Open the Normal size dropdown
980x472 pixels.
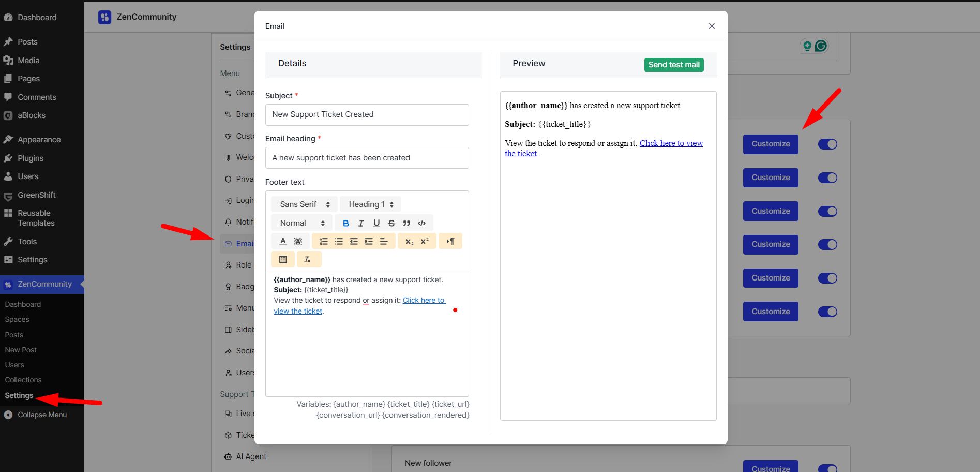[x=302, y=223]
